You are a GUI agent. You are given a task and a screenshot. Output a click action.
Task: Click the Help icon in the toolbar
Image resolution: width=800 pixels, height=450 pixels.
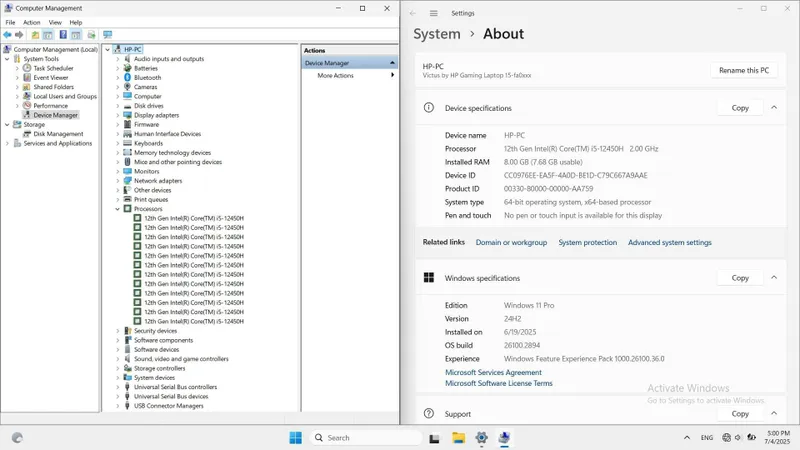click(x=63, y=35)
